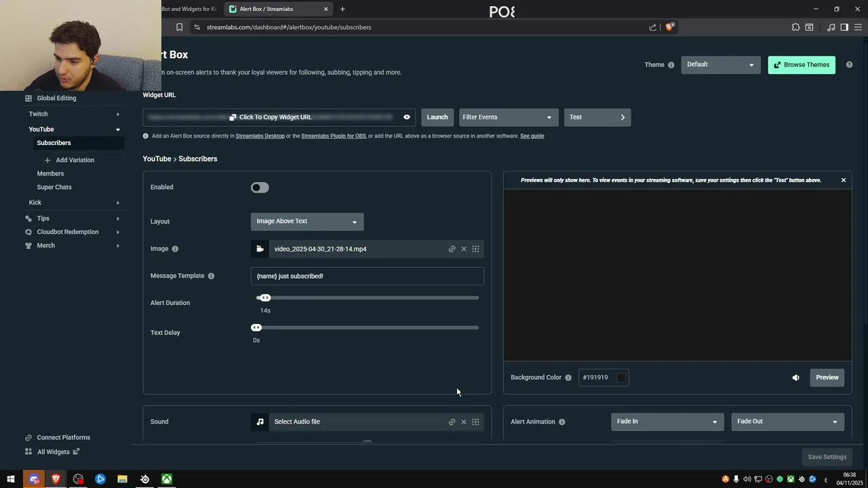Screen dimensions: 868x488
Task: Open a new browser tab
Action: 342,9
